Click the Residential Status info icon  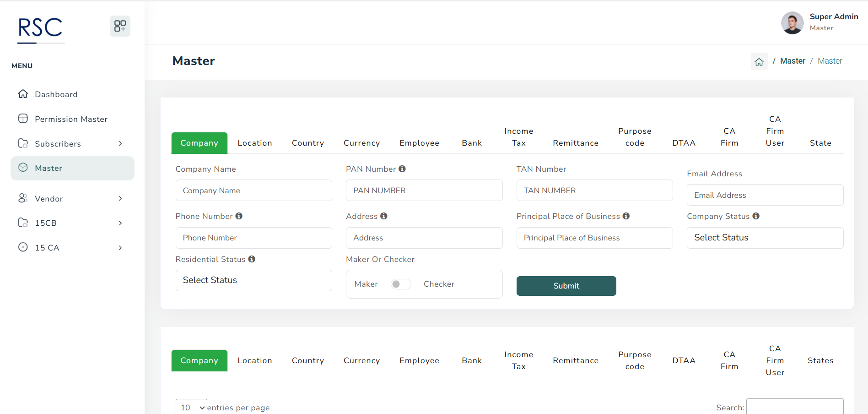(x=252, y=259)
